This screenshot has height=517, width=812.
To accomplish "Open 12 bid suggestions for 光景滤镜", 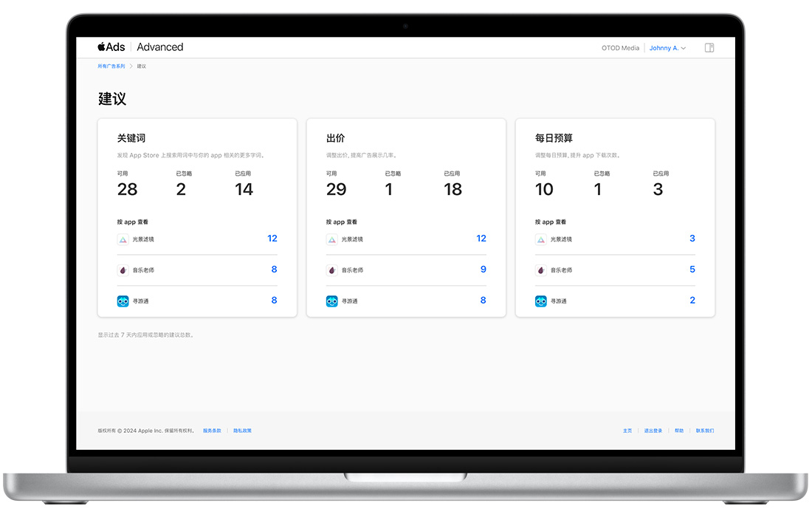I will click(x=481, y=239).
